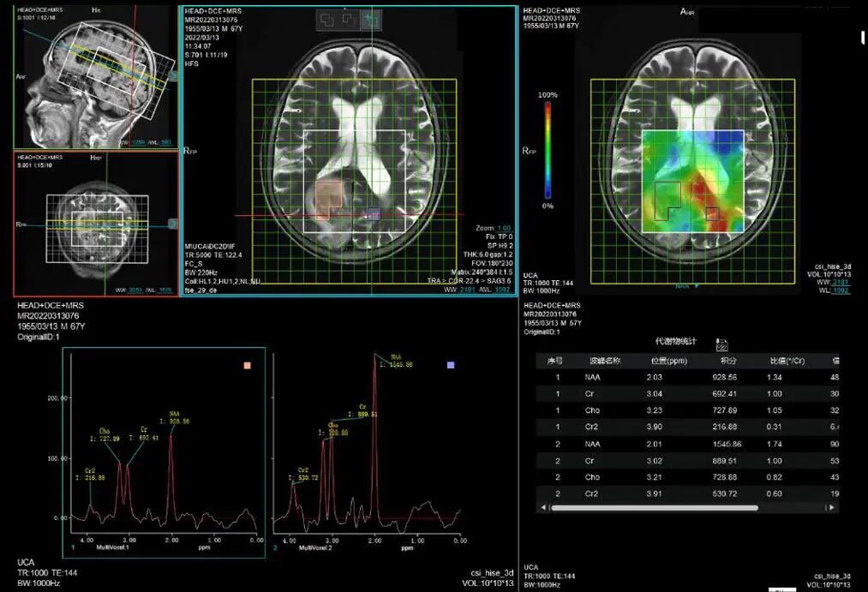This screenshot has width=868, height=592.
Task: Select table row with Cr integral 692.41
Action: coord(687,394)
